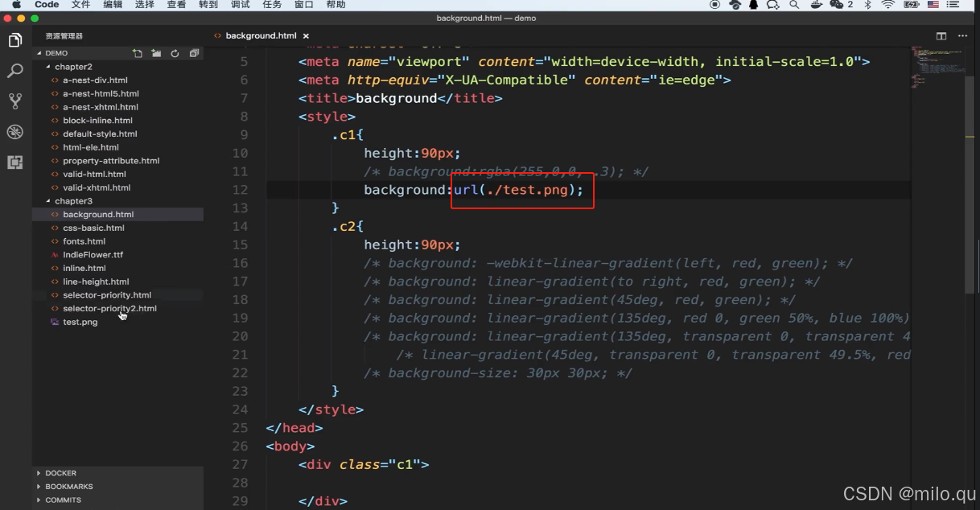Open editor more actions (three dots)
The width and height of the screenshot is (980, 510).
[961, 36]
